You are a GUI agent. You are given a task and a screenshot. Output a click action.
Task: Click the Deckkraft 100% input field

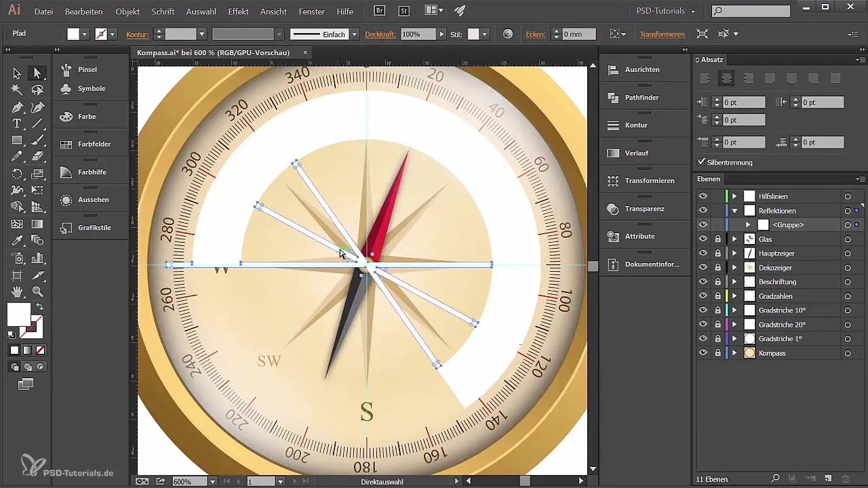click(418, 34)
